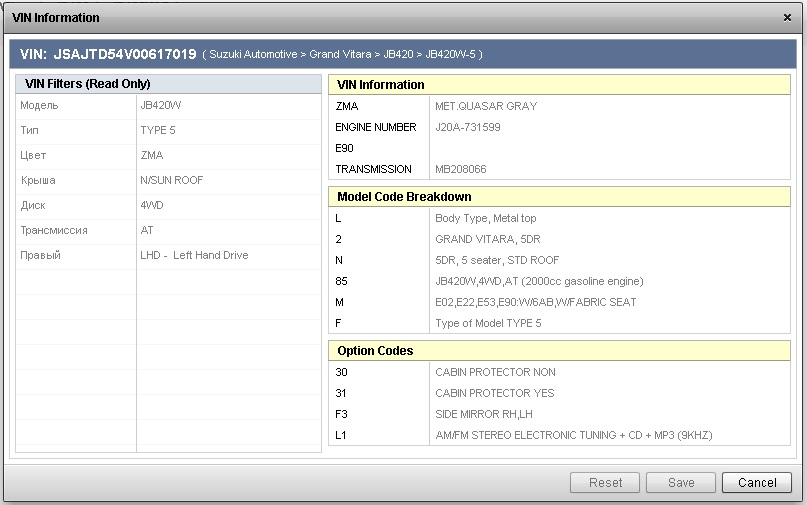Screen dimensions: 807x505
Task: Select the Трансмиссия value AT
Action: coord(147,230)
